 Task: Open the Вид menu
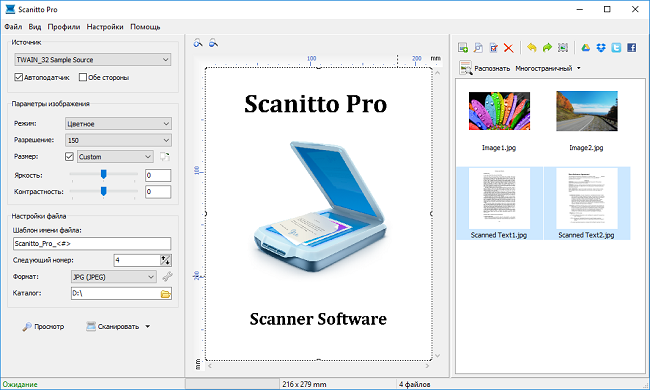pyautogui.click(x=35, y=27)
